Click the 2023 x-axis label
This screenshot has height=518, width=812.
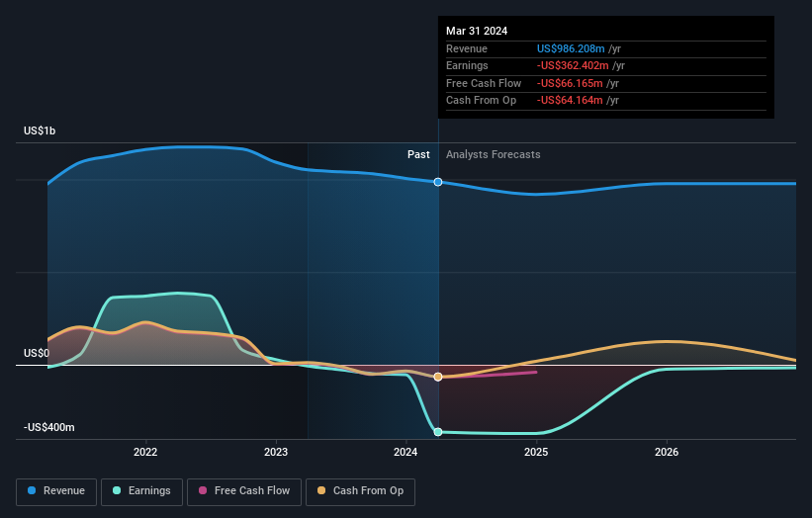(276, 452)
